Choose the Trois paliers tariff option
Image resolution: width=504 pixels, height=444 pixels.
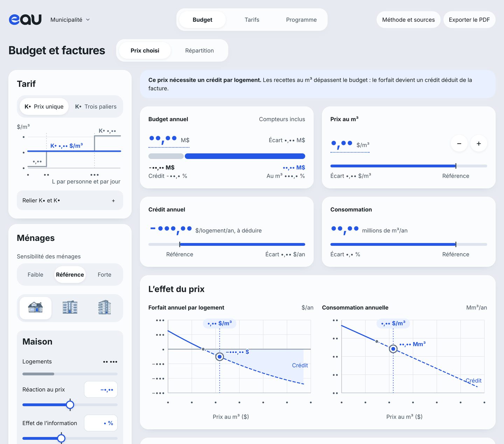[96, 106]
